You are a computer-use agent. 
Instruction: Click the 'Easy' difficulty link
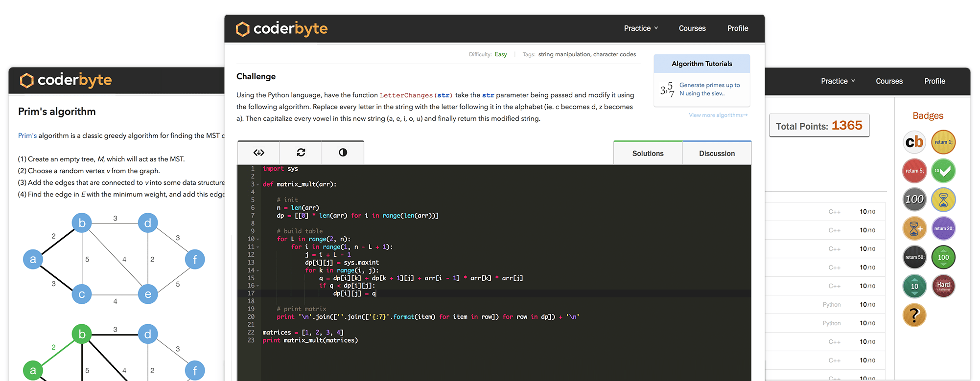pyautogui.click(x=501, y=54)
